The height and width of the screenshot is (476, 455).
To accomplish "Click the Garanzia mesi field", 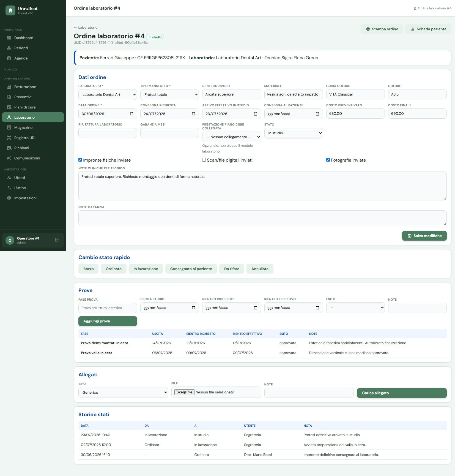I will coord(169,133).
